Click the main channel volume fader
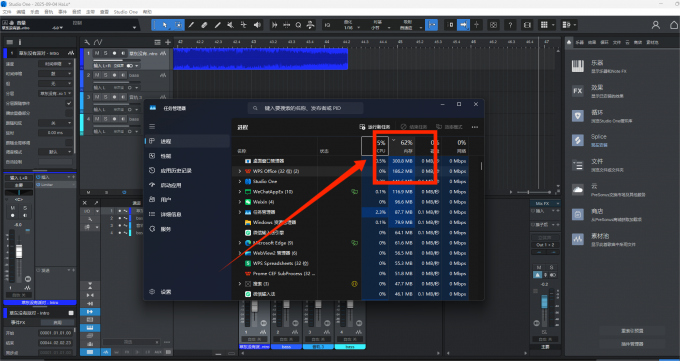 point(544,302)
